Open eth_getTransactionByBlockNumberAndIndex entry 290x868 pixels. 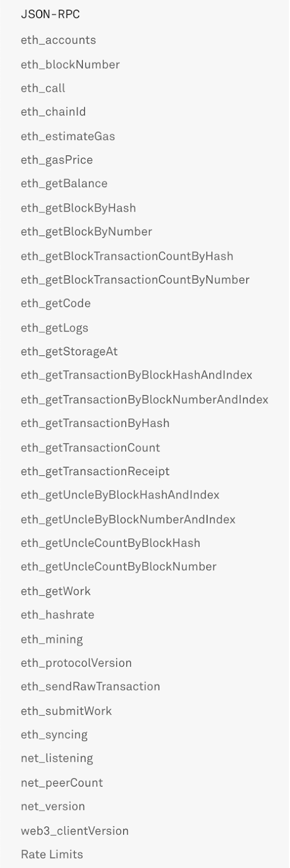pos(145,400)
